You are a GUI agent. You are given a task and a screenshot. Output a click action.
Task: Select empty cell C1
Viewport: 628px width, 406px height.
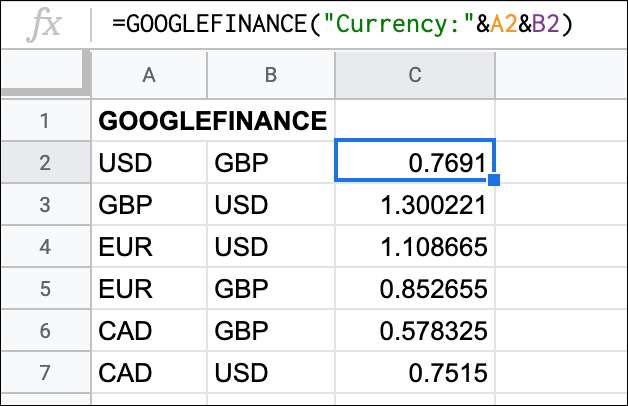415,120
